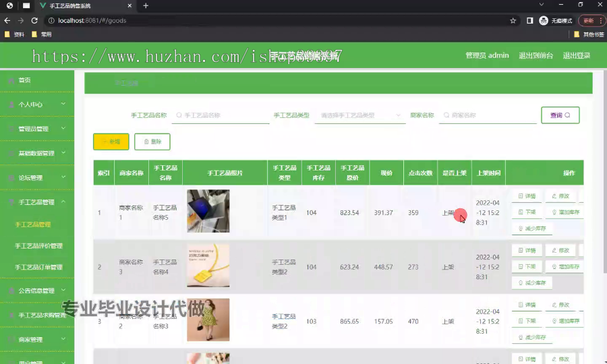Click 详情 for row 2
607x364 pixels.
[x=527, y=250]
